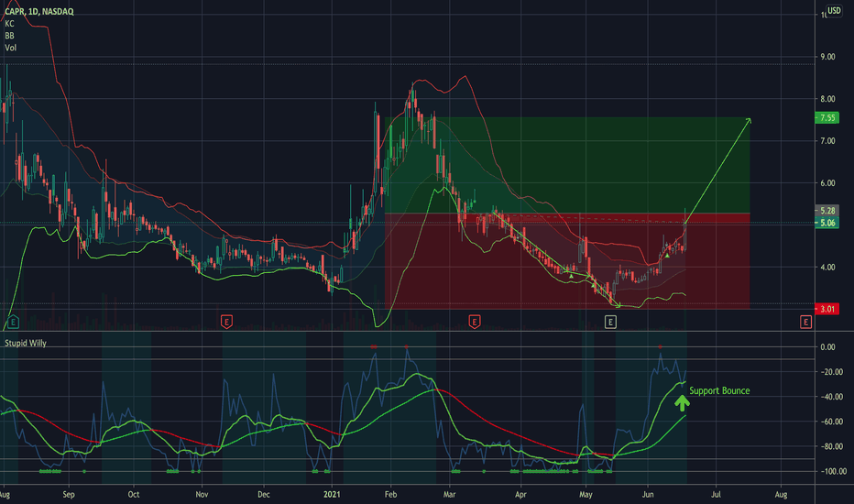
Task: Click the green E earnings marker near August 2020
Action: (x=13, y=322)
